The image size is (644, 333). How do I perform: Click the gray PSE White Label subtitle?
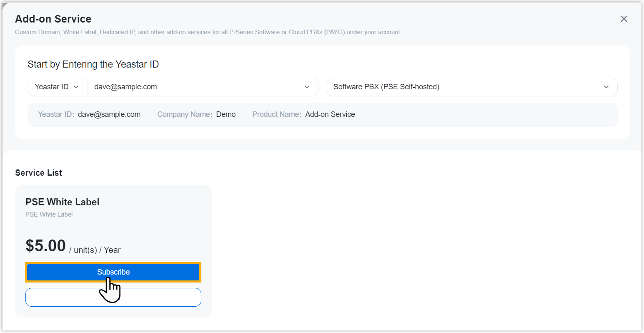49,214
